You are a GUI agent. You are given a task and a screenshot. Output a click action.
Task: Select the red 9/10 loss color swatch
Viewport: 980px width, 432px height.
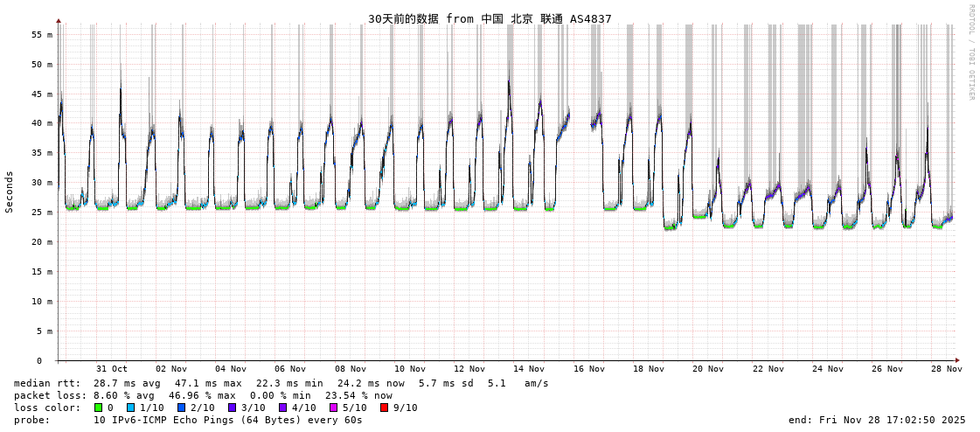(384, 408)
